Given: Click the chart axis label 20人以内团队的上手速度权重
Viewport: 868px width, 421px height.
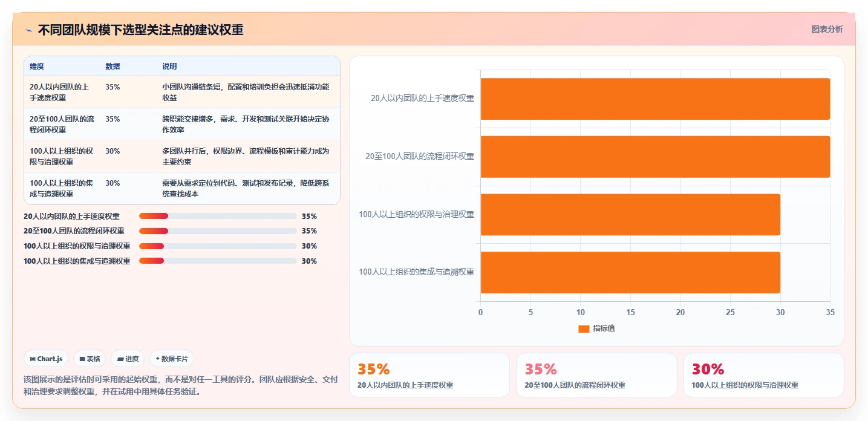Looking at the screenshot, I should (x=422, y=98).
